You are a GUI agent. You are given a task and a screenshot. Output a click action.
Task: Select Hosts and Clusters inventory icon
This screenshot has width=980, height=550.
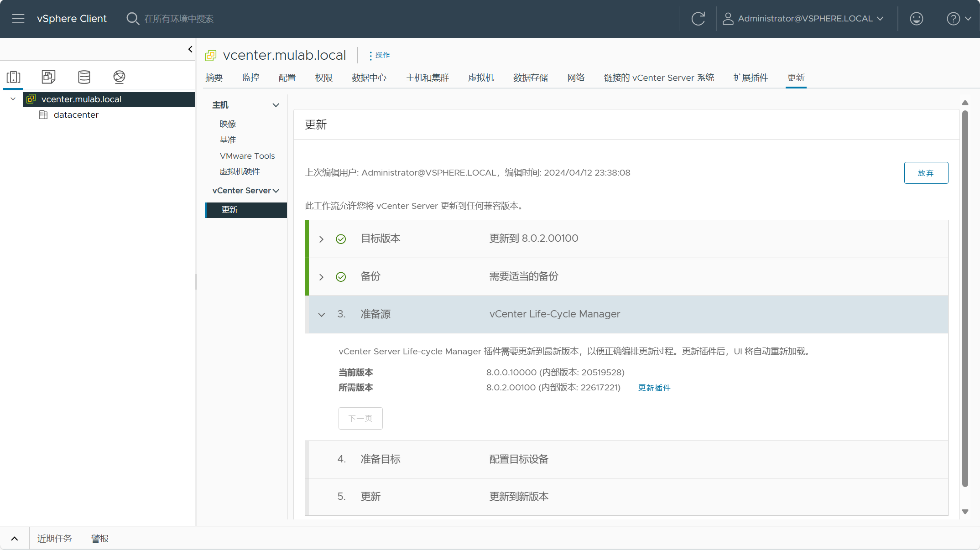tap(14, 77)
